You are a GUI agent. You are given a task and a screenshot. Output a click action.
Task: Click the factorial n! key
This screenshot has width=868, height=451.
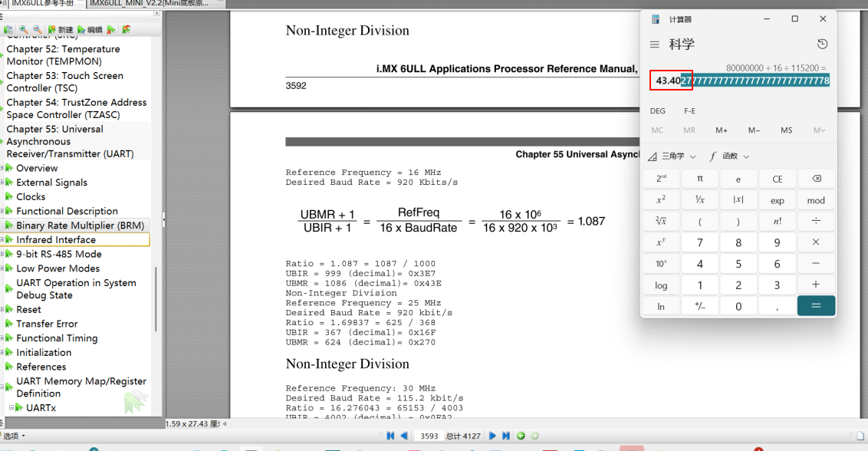778,221
